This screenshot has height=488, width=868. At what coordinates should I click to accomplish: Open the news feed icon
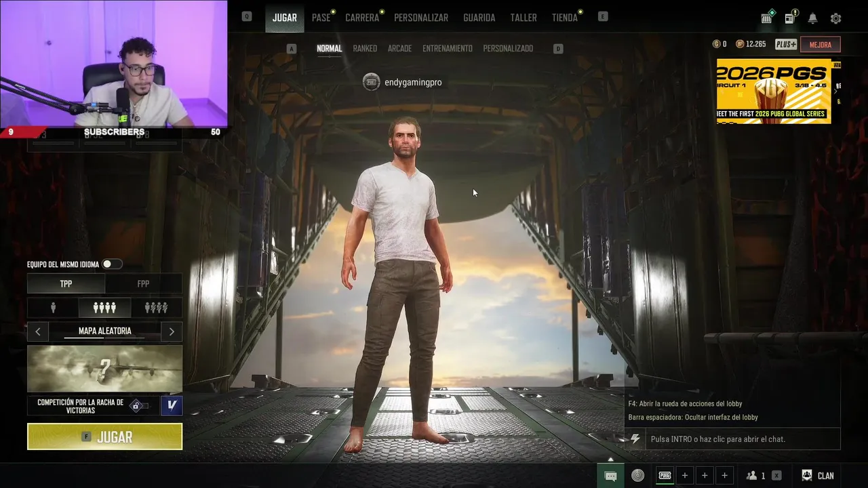click(790, 18)
